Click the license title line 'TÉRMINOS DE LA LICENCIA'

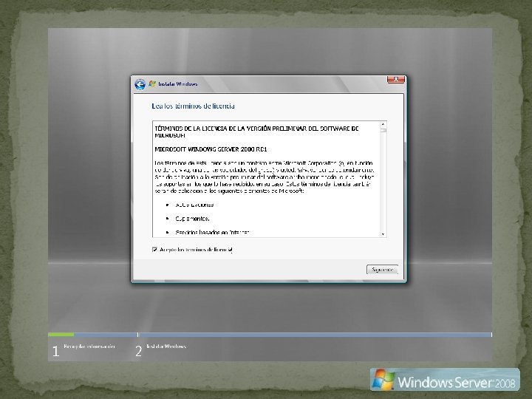click(256, 132)
